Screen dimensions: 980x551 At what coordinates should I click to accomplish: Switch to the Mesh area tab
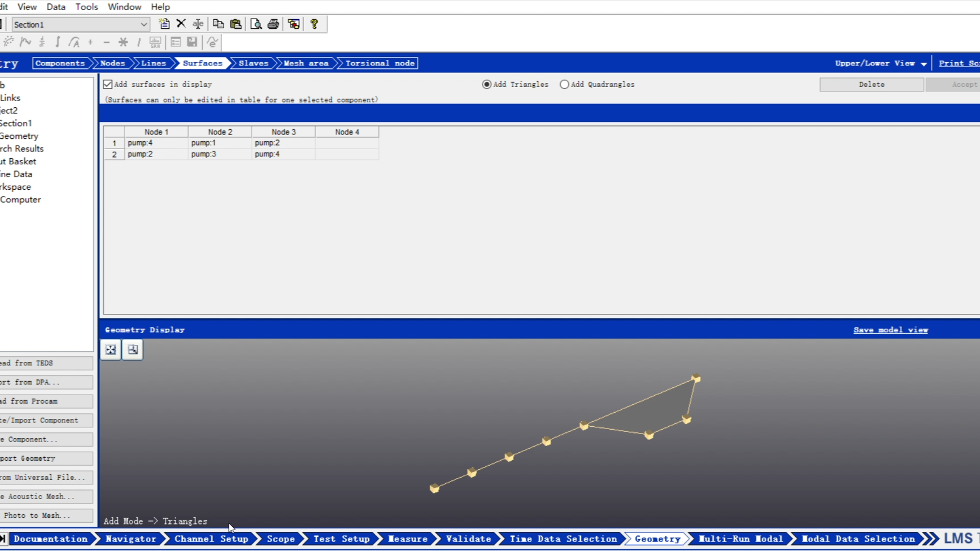coord(306,63)
